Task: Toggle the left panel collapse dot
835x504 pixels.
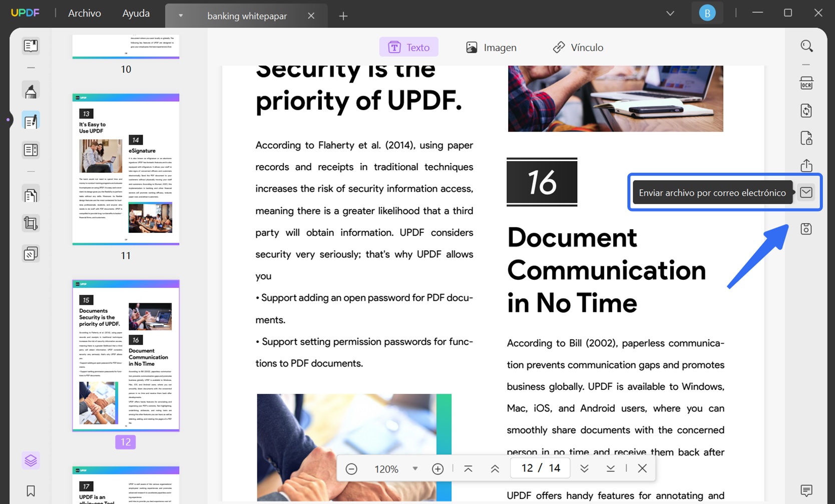Action: [8, 120]
